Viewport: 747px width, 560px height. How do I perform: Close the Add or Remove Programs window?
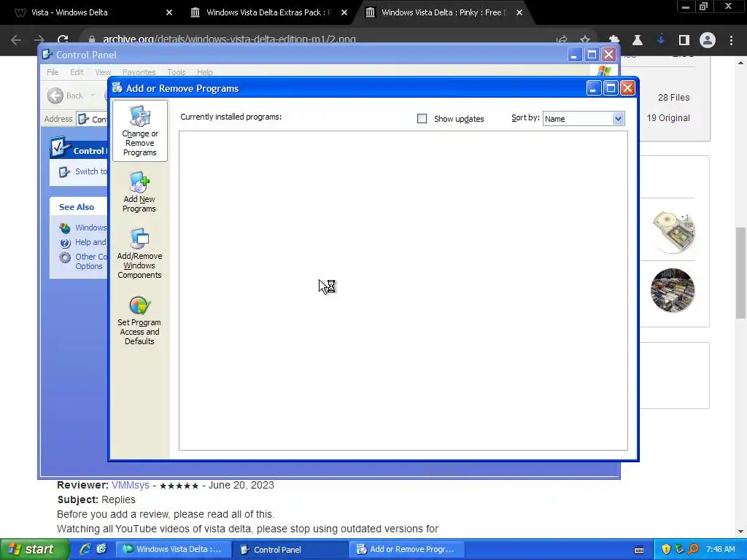point(627,88)
